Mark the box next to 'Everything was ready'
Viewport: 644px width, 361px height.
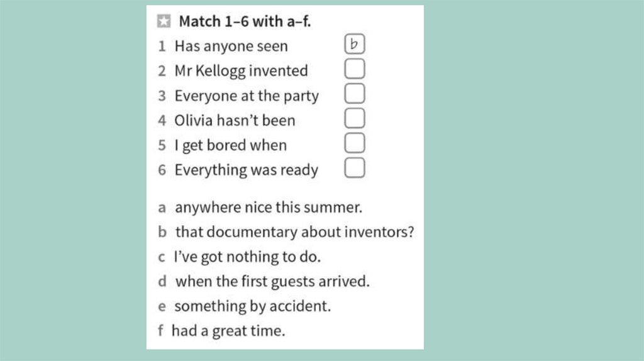355,169
